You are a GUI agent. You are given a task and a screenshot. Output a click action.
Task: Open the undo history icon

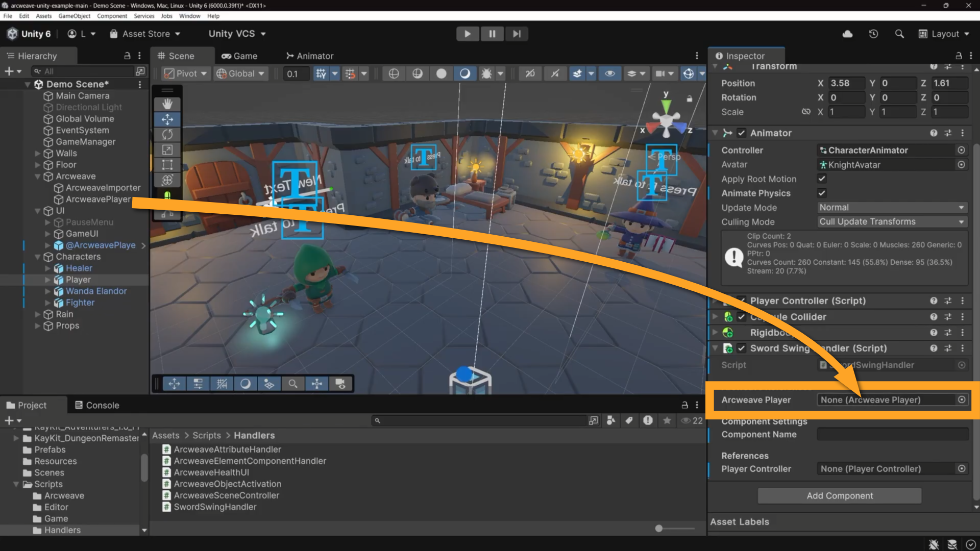873,34
